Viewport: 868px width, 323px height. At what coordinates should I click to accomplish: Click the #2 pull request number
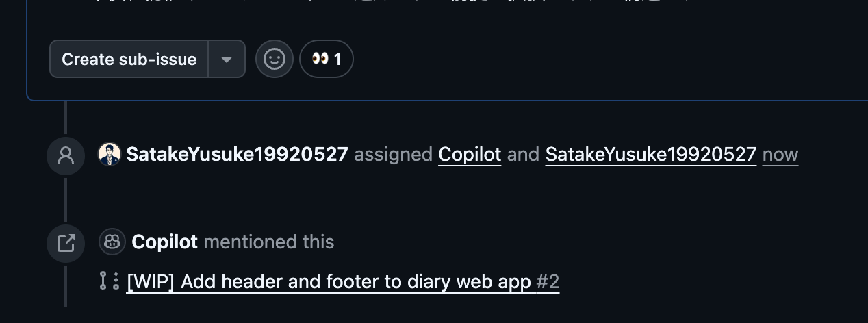click(x=548, y=281)
